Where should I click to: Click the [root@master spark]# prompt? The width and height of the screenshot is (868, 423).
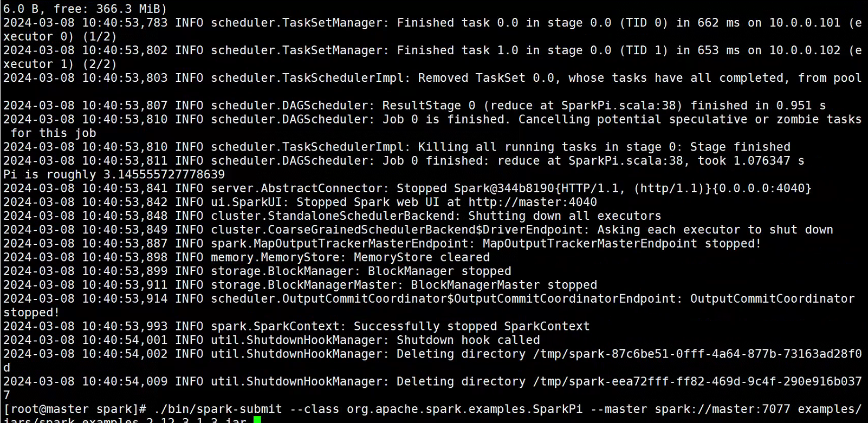click(x=75, y=409)
